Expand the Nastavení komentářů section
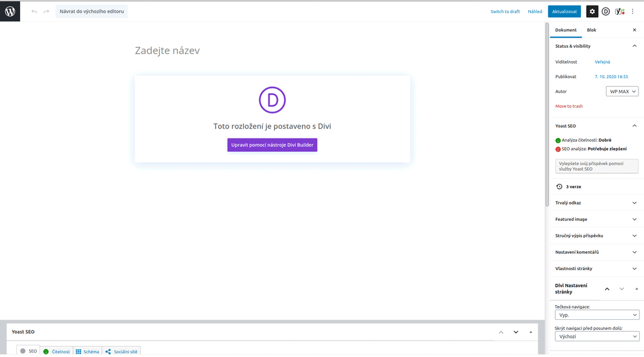The image size is (644, 357). pyautogui.click(x=596, y=252)
